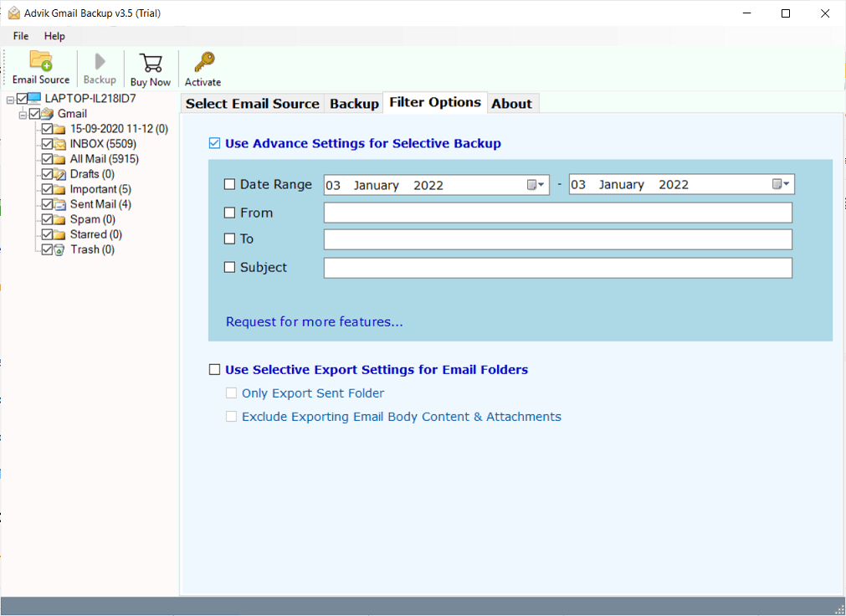
Task: Switch to the Backup tab
Action: 355,104
